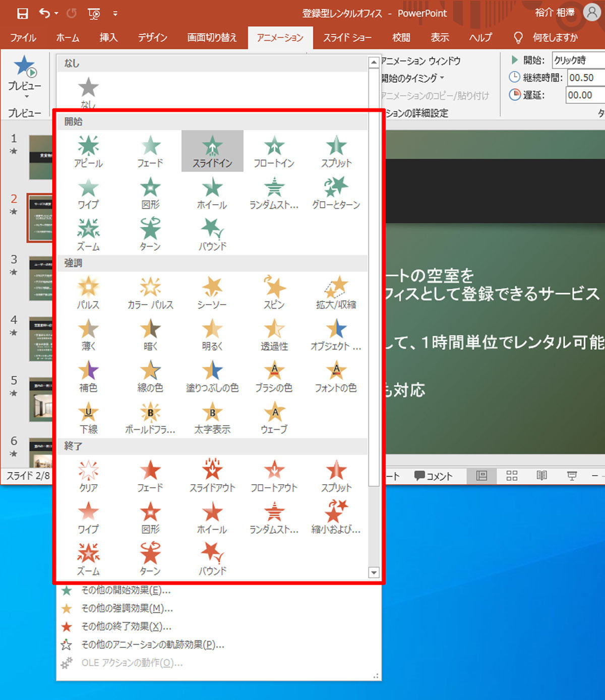This screenshot has width=605, height=700.
Task: Pick the フロートイン entrance effect
Action: coord(274,151)
